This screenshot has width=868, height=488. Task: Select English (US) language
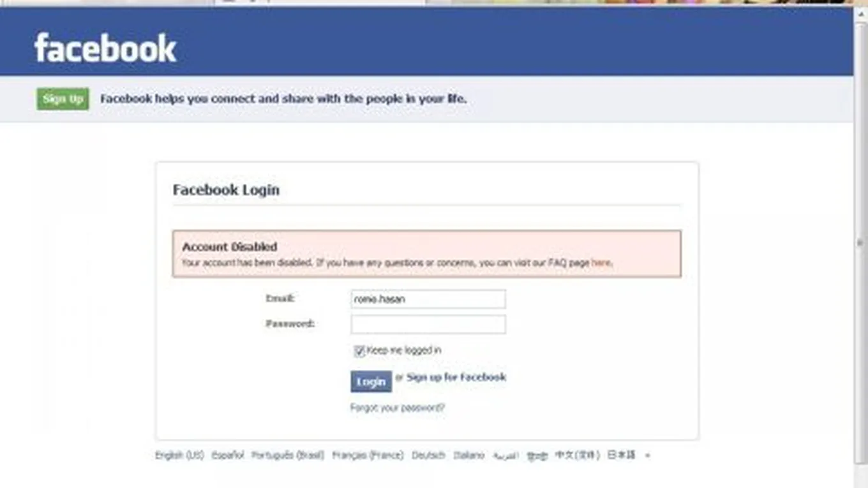(179, 455)
